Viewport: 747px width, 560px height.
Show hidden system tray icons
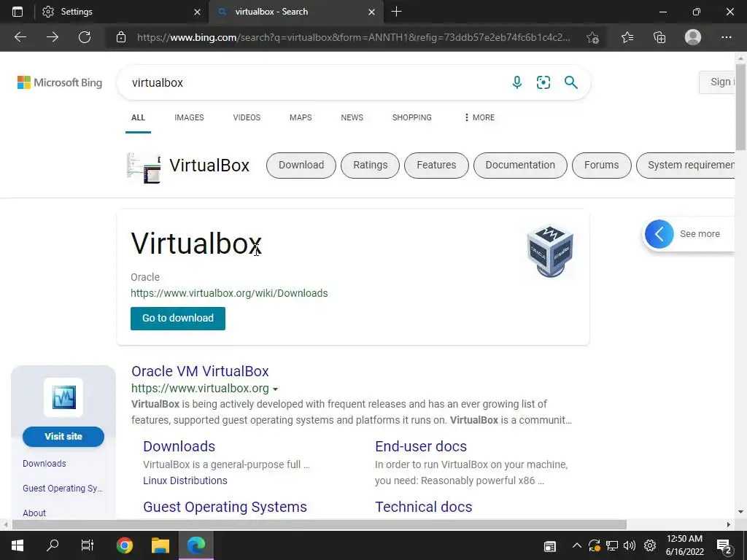pos(576,545)
